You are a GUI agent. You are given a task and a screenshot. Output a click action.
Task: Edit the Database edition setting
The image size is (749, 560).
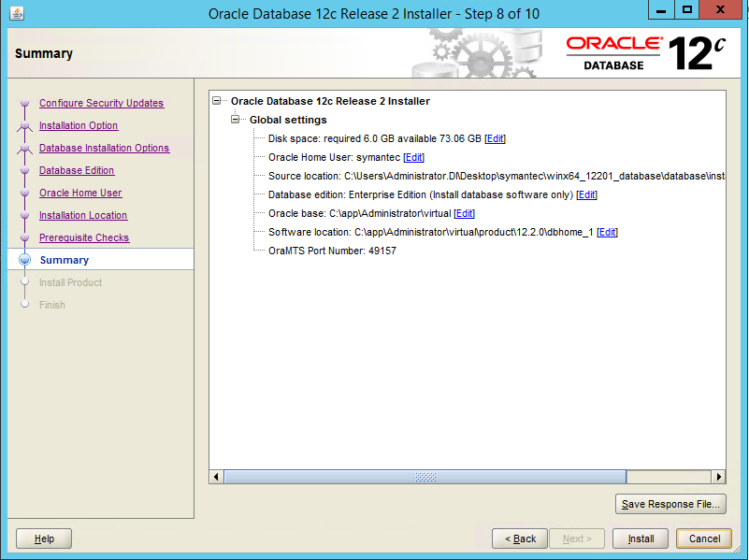[x=586, y=194]
